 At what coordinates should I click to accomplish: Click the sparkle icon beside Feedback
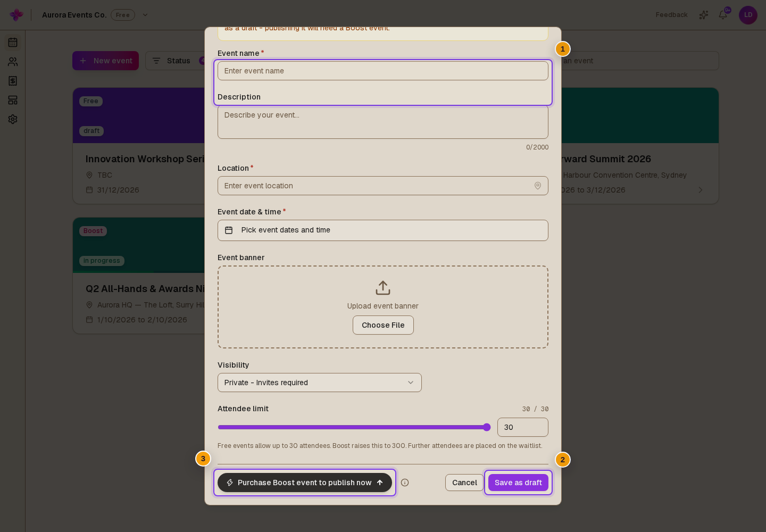[704, 15]
